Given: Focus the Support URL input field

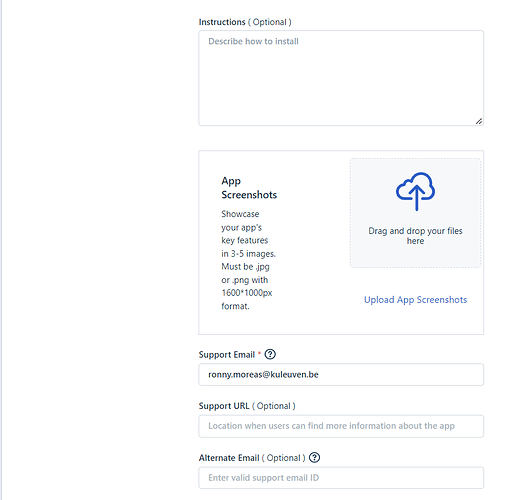Looking at the screenshot, I should 341,426.
